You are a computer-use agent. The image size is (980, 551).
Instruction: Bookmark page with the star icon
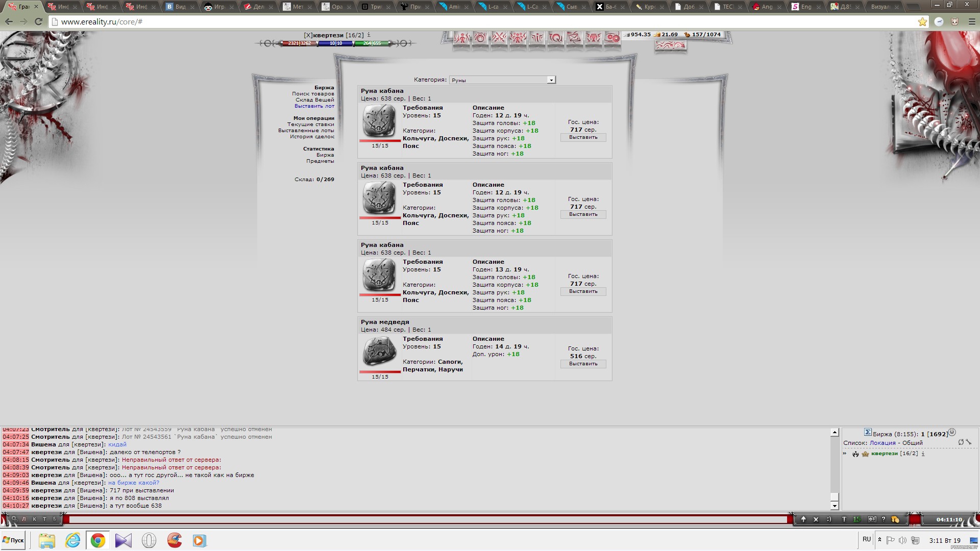(922, 21)
